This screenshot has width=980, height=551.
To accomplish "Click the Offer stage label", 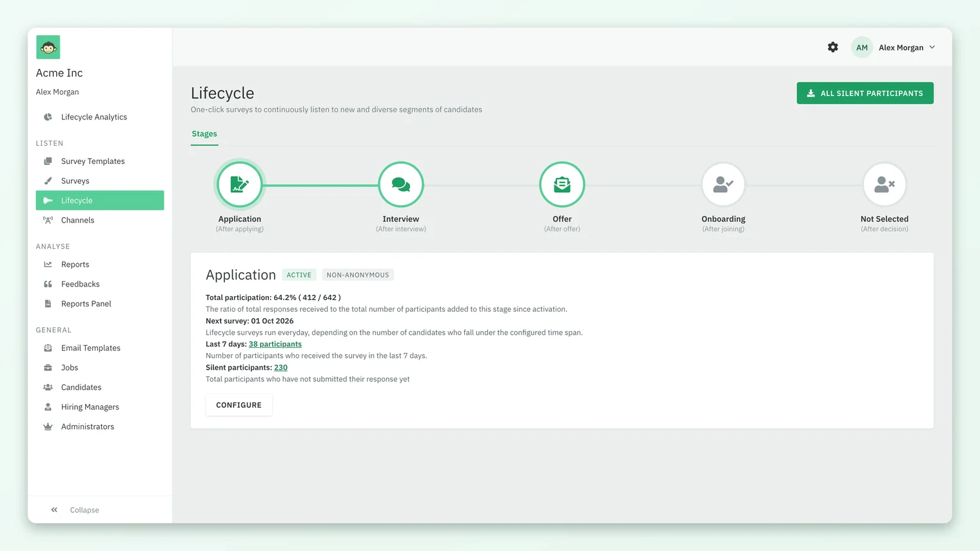I will click(562, 219).
